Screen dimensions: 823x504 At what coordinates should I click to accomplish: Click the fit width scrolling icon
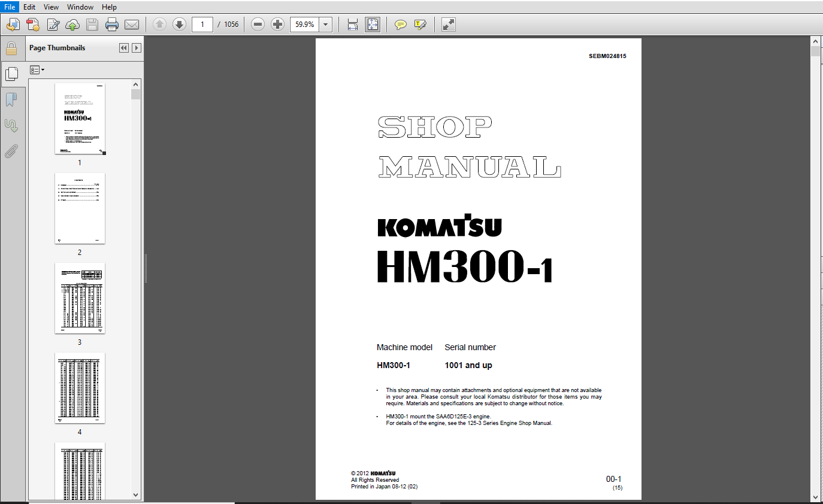click(x=352, y=25)
